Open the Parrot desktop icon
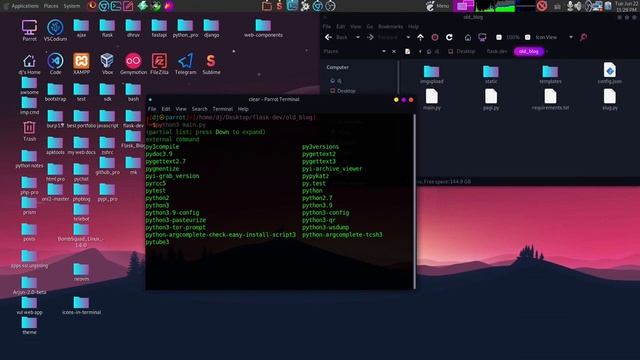Viewport: 640px width, 360px height. point(29,30)
